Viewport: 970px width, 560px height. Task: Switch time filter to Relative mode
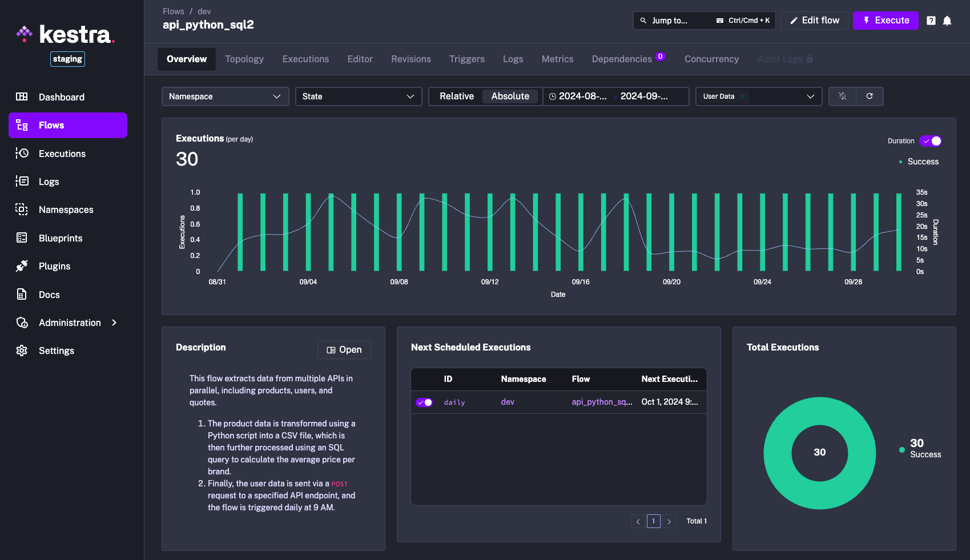[456, 96]
